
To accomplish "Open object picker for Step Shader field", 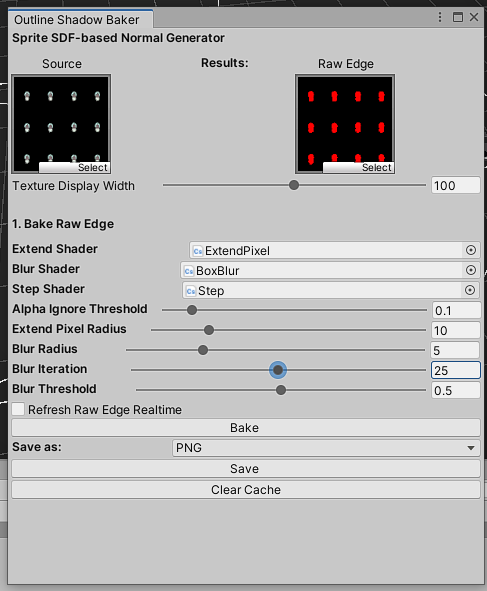I will point(470,290).
